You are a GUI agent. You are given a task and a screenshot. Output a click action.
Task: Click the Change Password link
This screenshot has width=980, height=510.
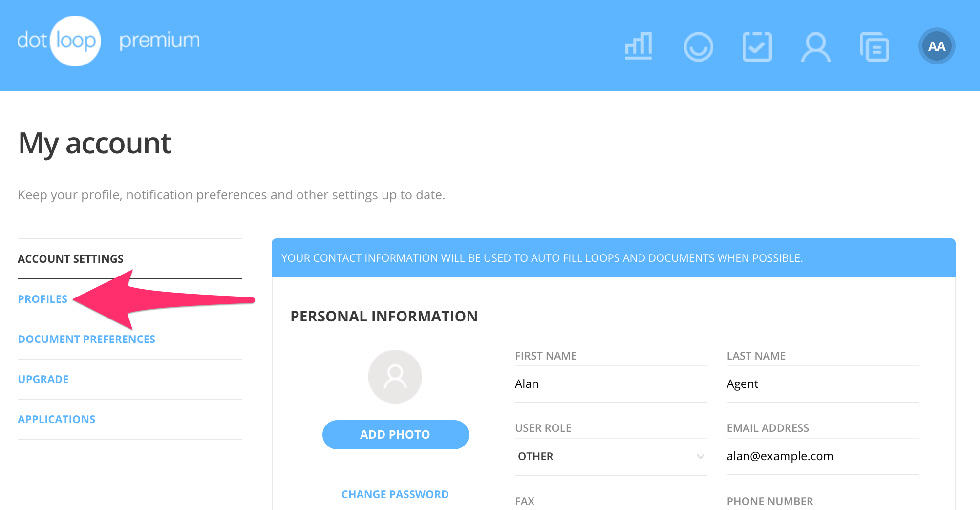(395, 494)
